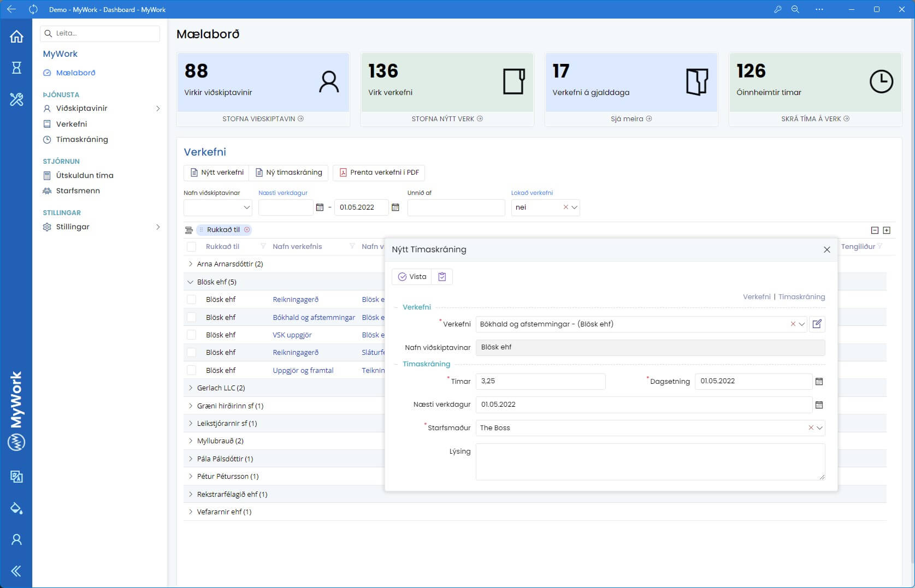
Task: Click the Lýsing text area
Action: point(650,462)
